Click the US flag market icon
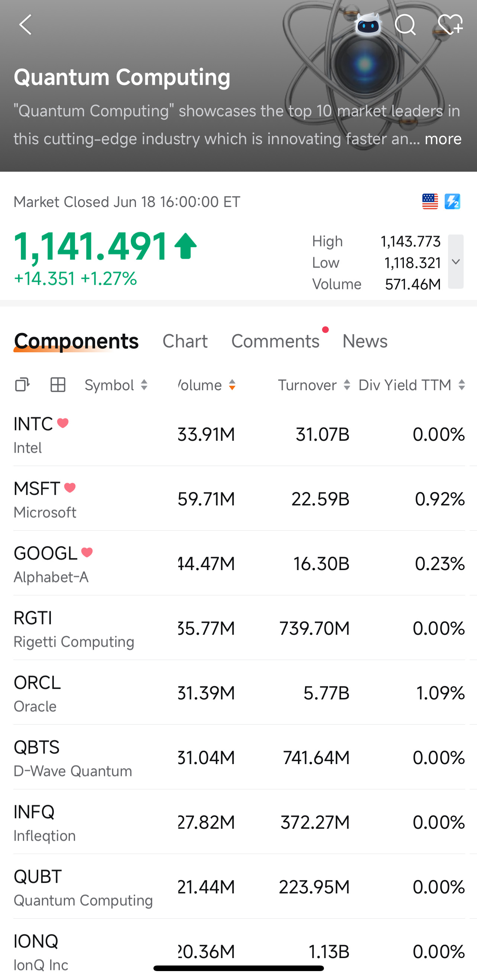Viewport: 477px width, 980px height. click(x=430, y=202)
